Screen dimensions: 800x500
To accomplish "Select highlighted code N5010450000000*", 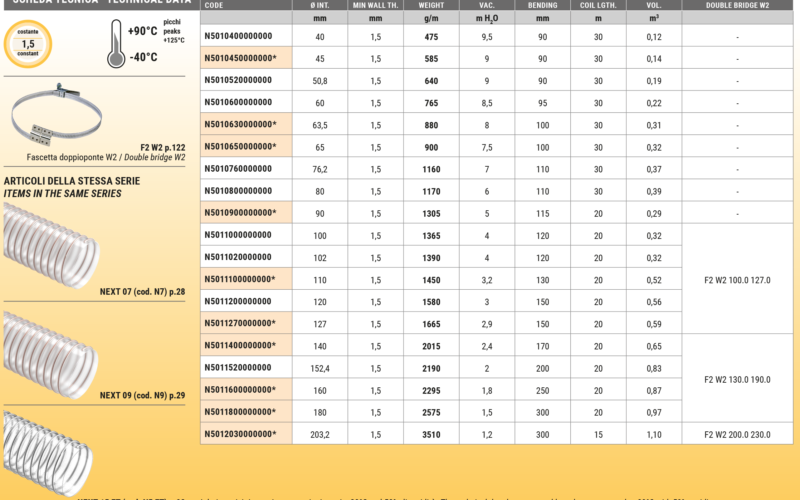I will (x=240, y=59).
